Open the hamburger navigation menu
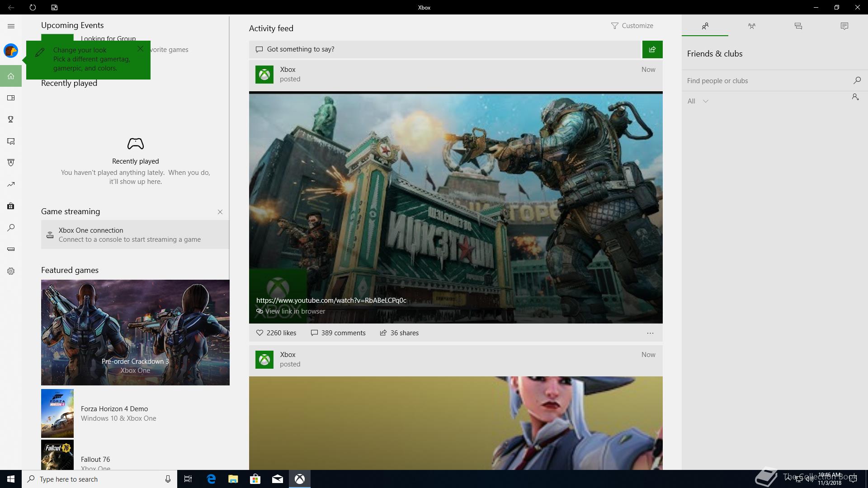 click(x=11, y=26)
